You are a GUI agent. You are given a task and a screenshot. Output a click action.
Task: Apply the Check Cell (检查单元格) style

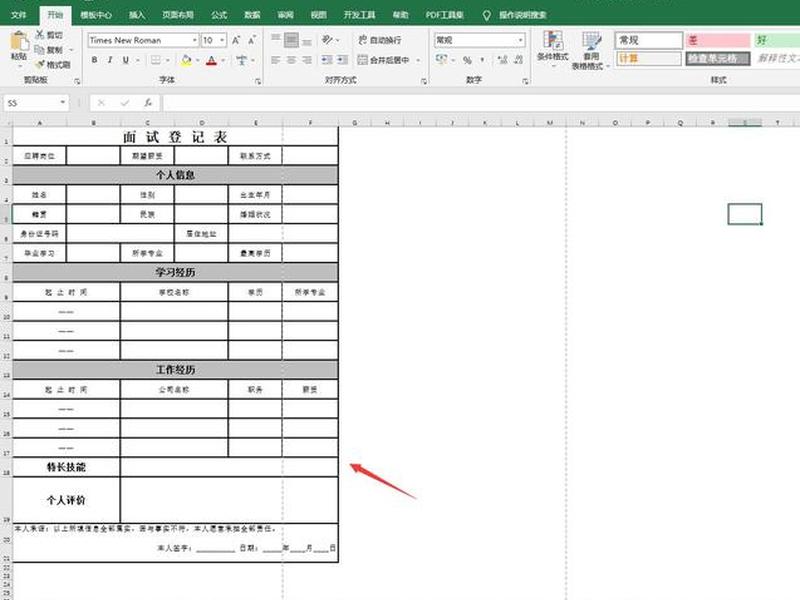tap(718, 58)
